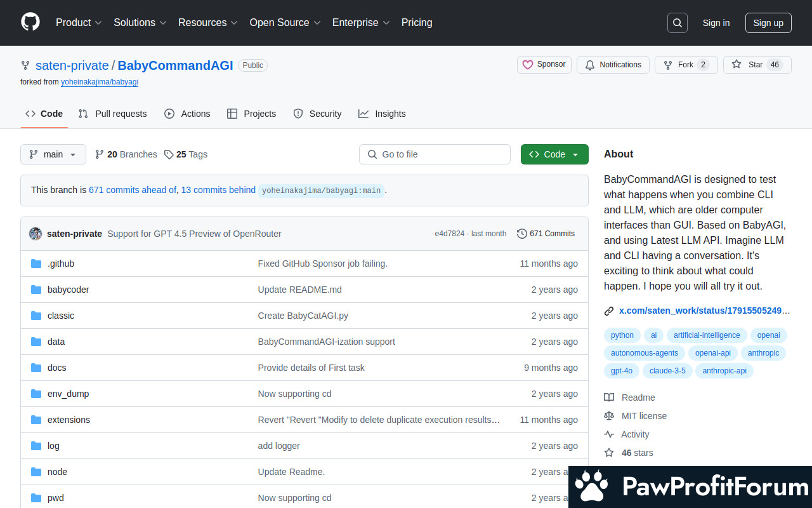Open the 671 Commits history
This screenshot has width=812, height=508.
tap(546, 234)
